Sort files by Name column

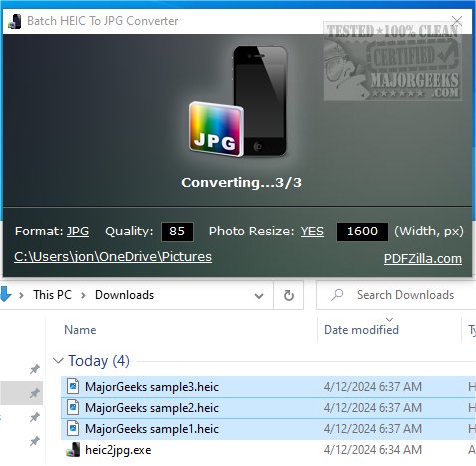tap(80, 330)
